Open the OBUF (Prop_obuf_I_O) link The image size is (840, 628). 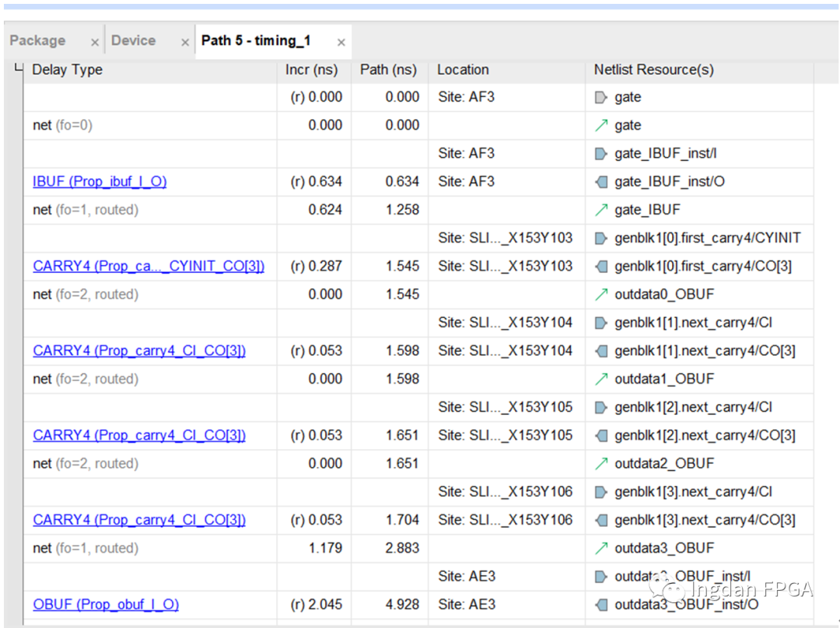[106, 605]
